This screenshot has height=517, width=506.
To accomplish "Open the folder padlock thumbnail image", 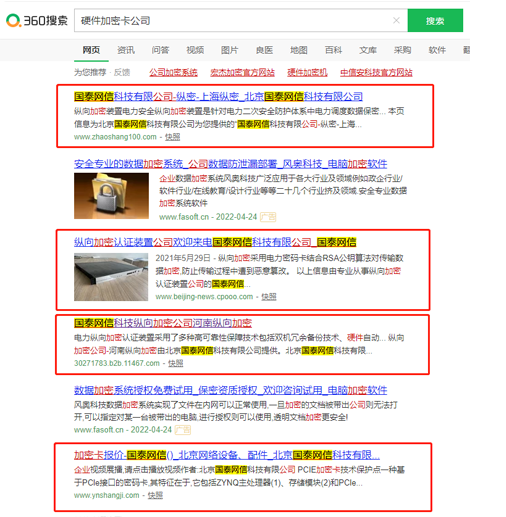I will coord(111,196).
